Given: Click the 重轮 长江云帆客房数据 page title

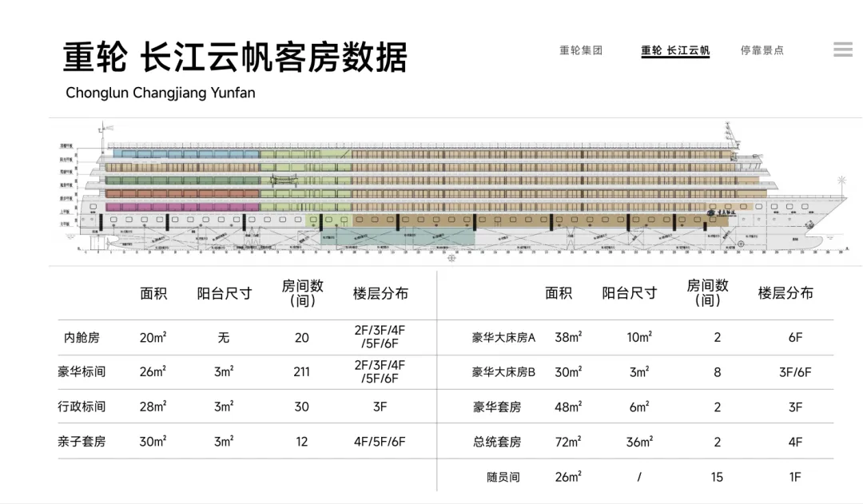Looking at the screenshot, I should [236, 58].
